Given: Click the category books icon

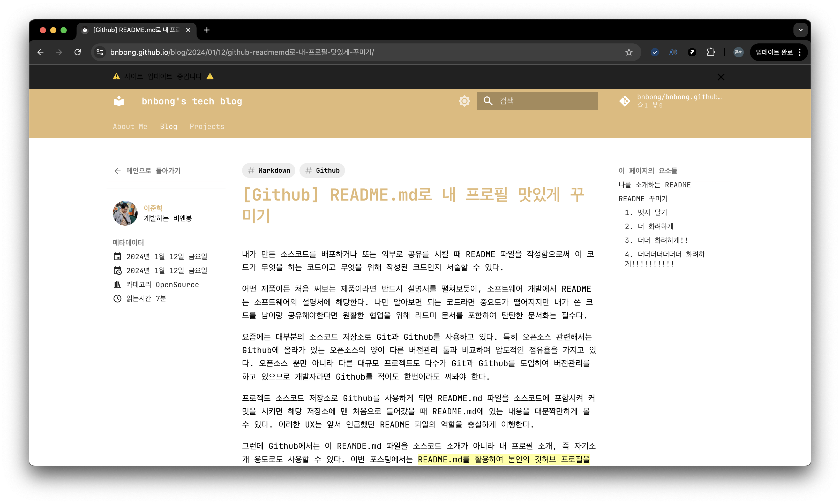Looking at the screenshot, I should [117, 285].
